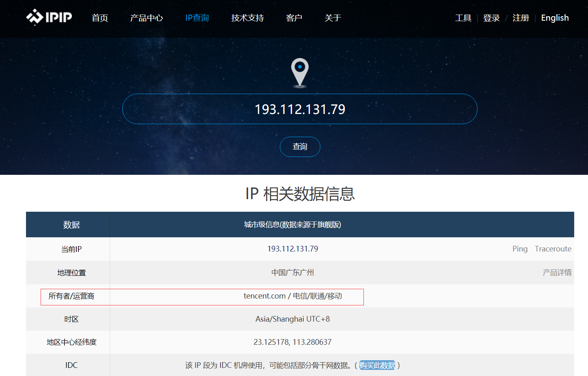This screenshot has width=588, height=376.
Task: Click the IPIP logo icon
Action: tap(35, 17)
